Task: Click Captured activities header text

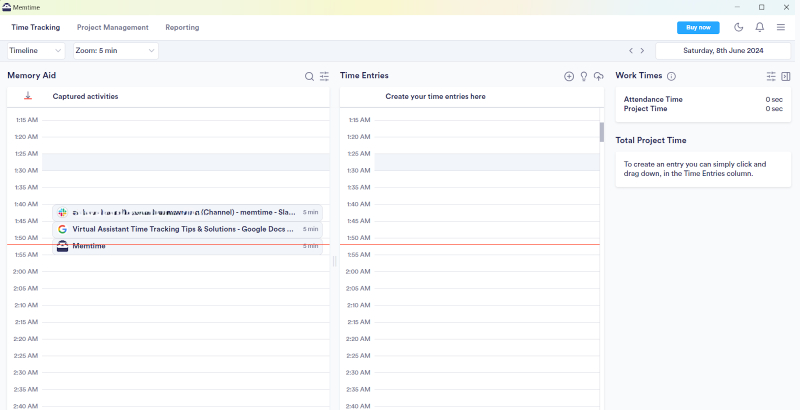Action: point(85,96)
